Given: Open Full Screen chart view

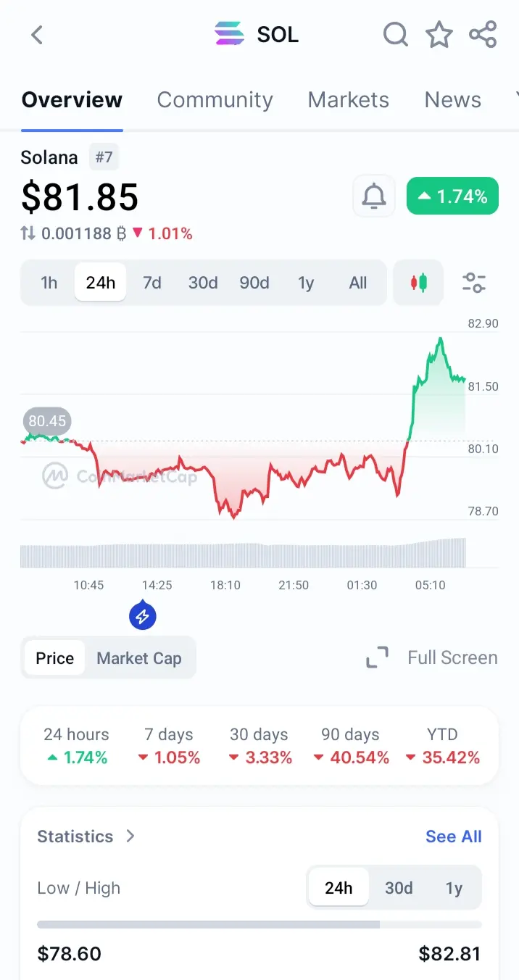Looking at the screenshot, I should tap(431, 657).
